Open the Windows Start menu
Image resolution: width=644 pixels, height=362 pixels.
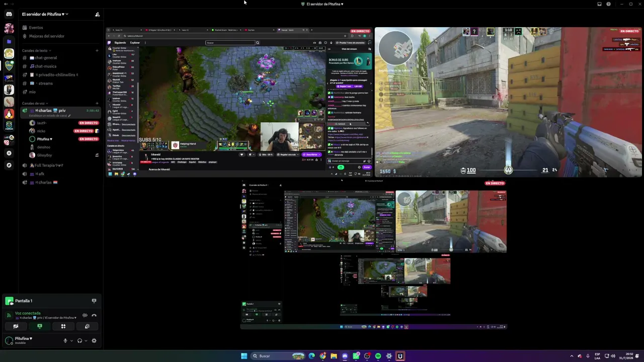244,356
